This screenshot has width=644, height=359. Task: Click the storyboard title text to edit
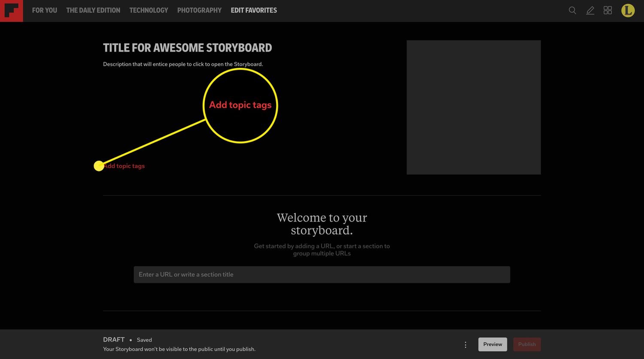(x=187, y=48)
